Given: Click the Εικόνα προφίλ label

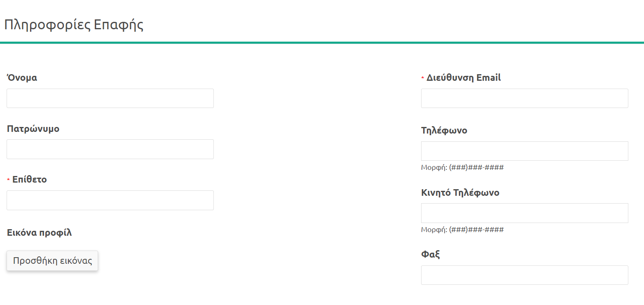Looking at the screenshot, I should (x=39, y=232).
